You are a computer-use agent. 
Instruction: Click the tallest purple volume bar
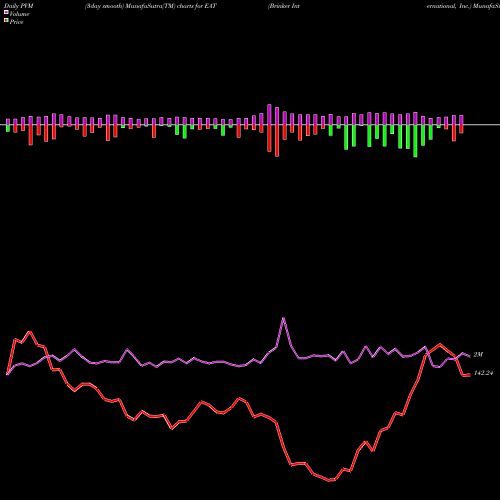coord(269,114)
